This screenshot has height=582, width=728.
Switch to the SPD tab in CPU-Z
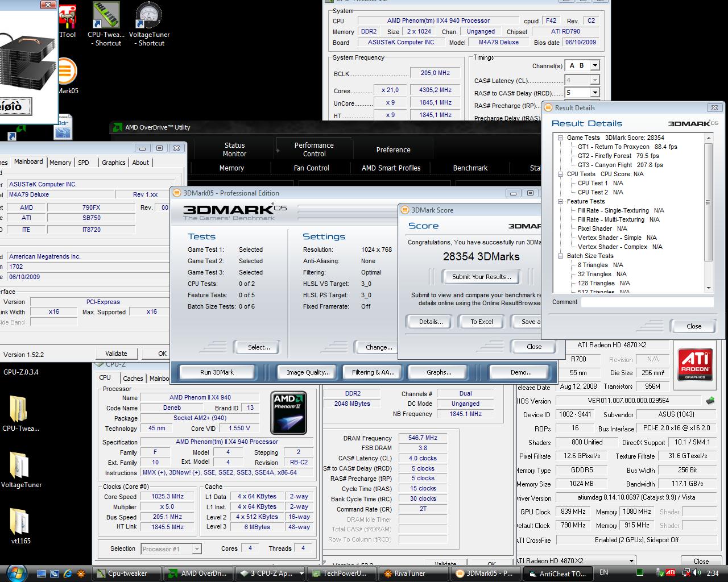coord(84,163)
